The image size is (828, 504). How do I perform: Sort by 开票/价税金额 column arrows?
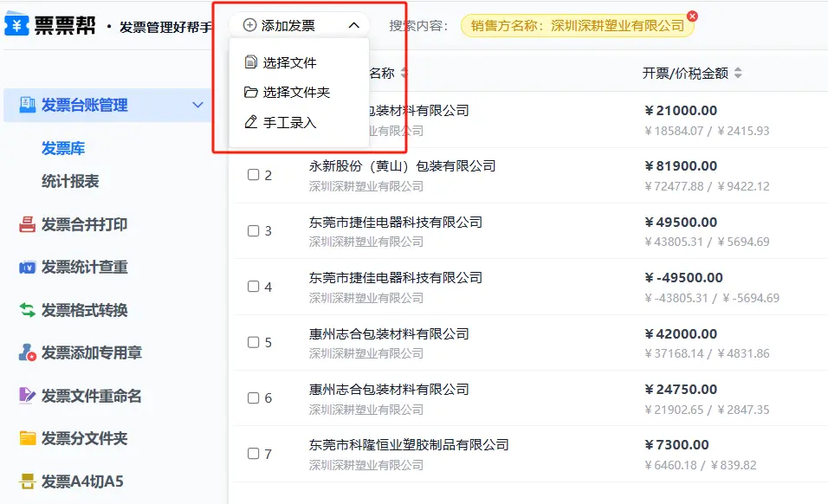pyautogui.click(x=737, y=74)
